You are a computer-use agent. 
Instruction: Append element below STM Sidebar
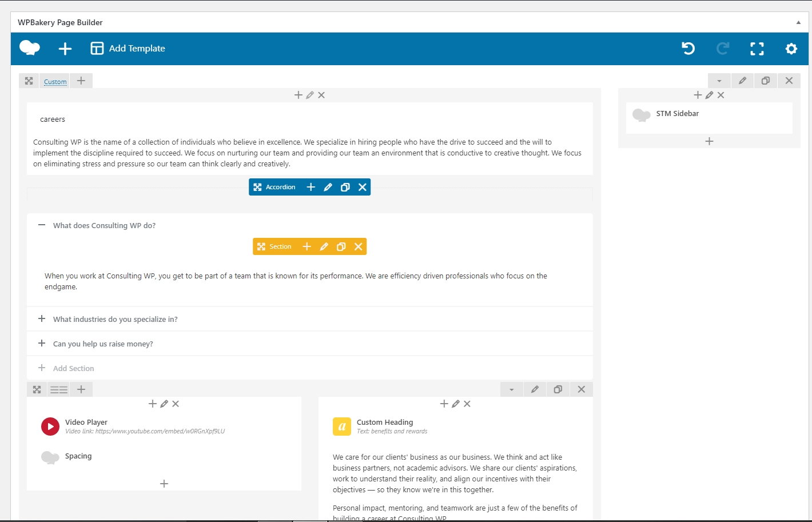[709, 141]
